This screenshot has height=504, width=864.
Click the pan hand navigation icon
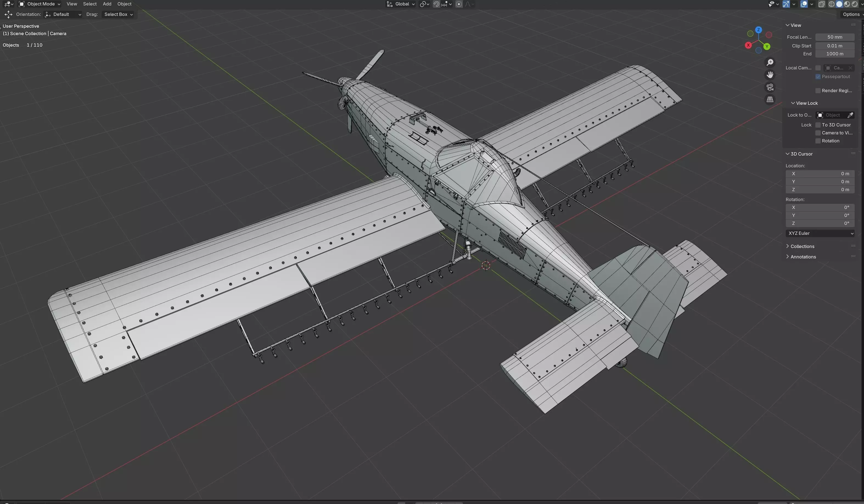click(x=770, y=75)
